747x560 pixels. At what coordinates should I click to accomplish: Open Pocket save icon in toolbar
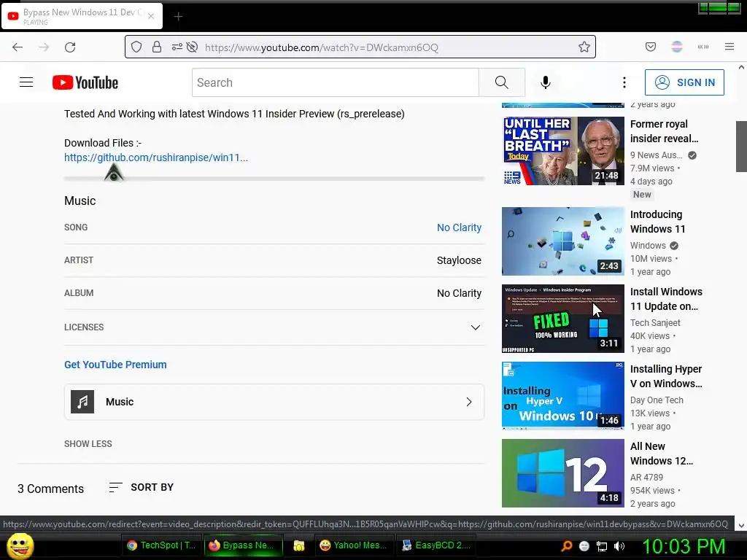pos(651,47)
